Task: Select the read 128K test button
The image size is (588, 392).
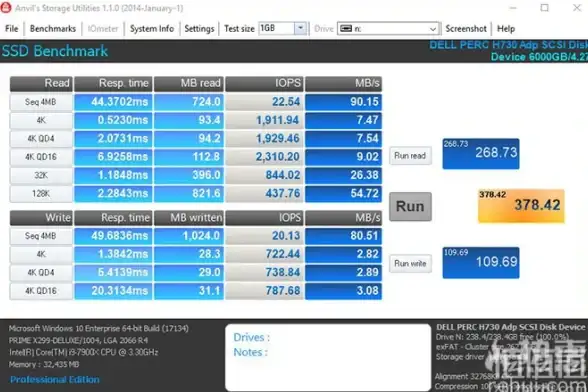Action: click(41, 194)
